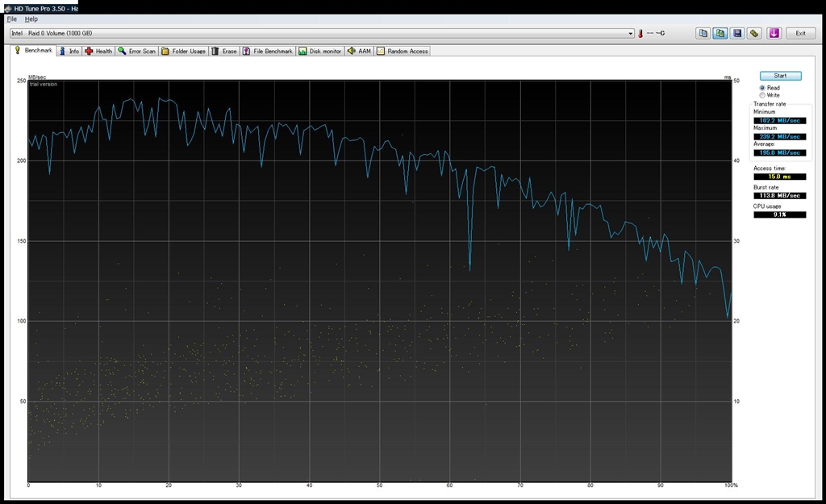Click the Transfer rate group label
Viewport: 826px width, 504px height.
[769, 104]
